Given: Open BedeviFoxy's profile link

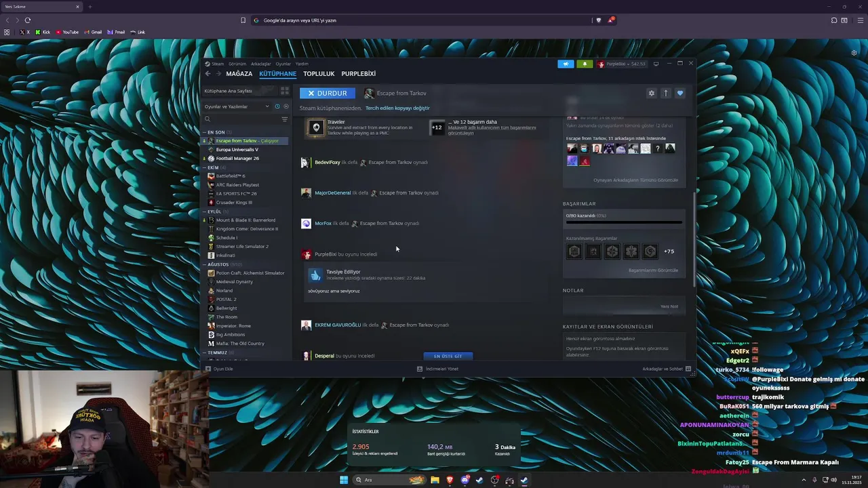Looking at the screenshot, I should point(328,163).
